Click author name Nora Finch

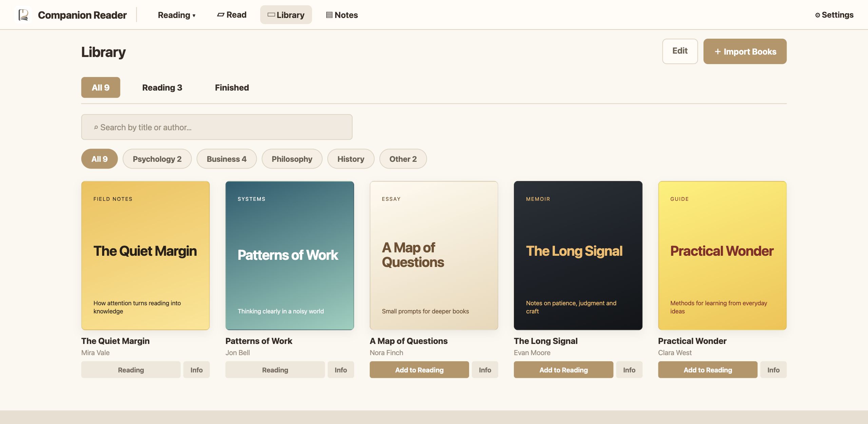pyautogui.click(x=386, y=352)
